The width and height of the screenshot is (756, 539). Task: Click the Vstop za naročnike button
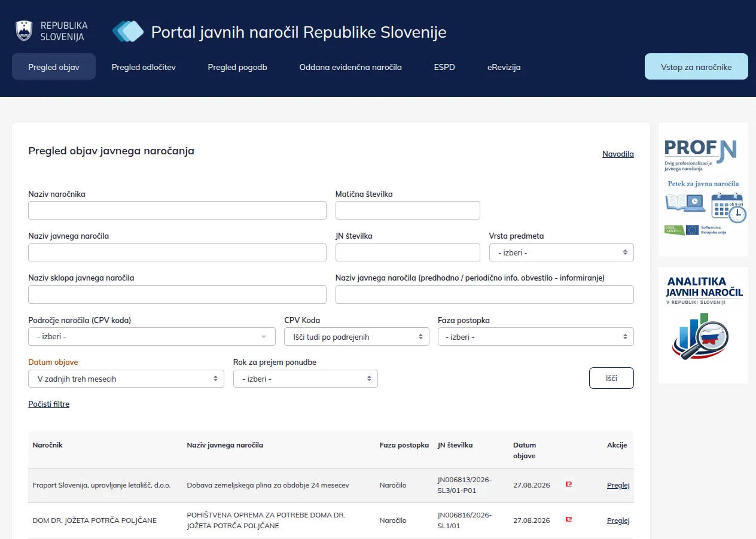pyautogui.click(x=696, y=66)
